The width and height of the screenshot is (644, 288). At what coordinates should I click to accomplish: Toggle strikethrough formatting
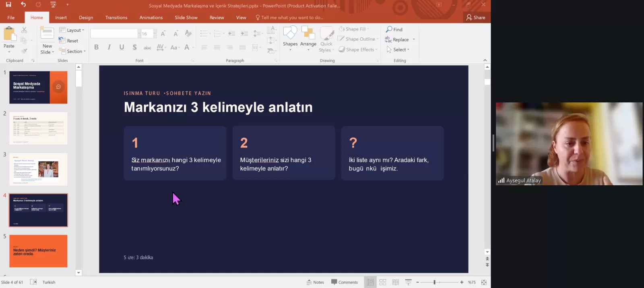[147, 48]
